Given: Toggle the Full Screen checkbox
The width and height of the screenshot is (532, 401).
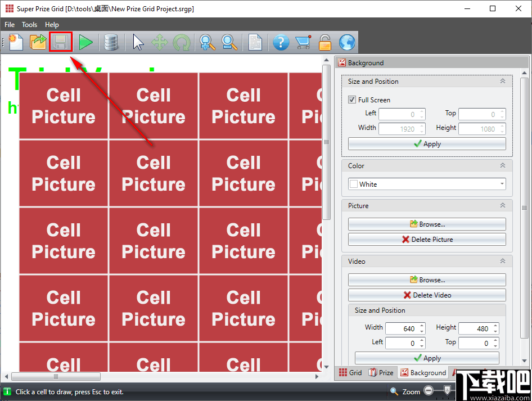Looking at the screenshot, I should tap(352, 100).
